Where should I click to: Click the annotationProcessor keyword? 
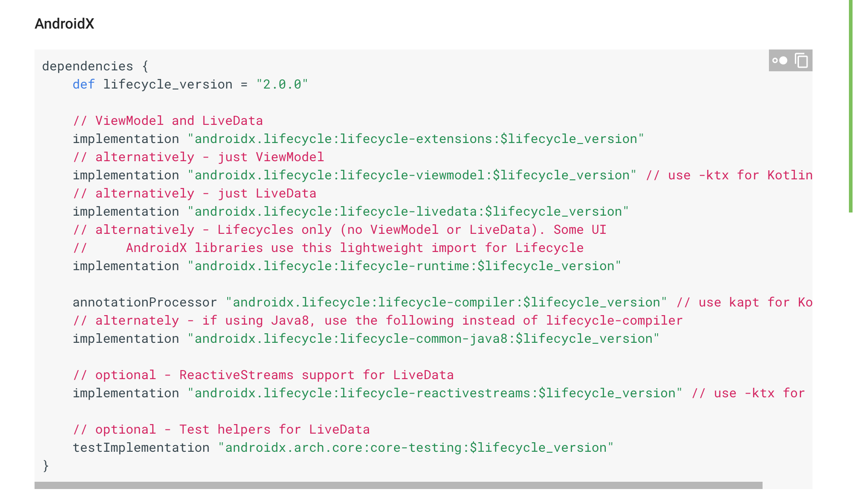coord(145,302)
